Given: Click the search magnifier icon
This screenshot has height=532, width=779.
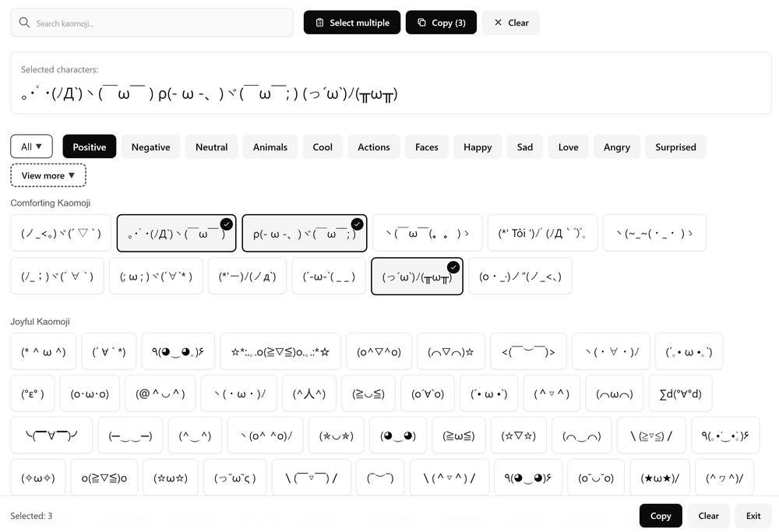Looking at the screenshot, I should [x=24, y=23].
